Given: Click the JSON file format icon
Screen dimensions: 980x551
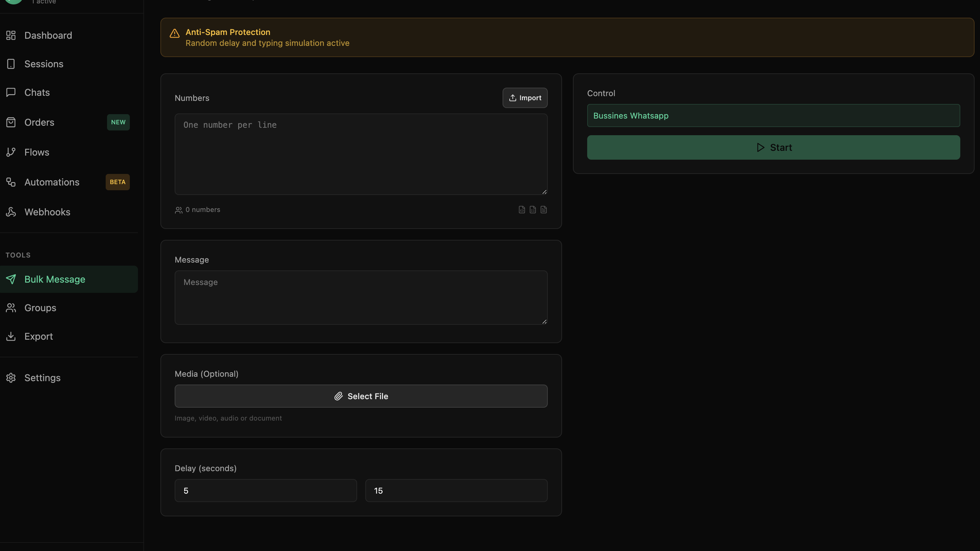Looking at the screenshot, I should point(522,210).
